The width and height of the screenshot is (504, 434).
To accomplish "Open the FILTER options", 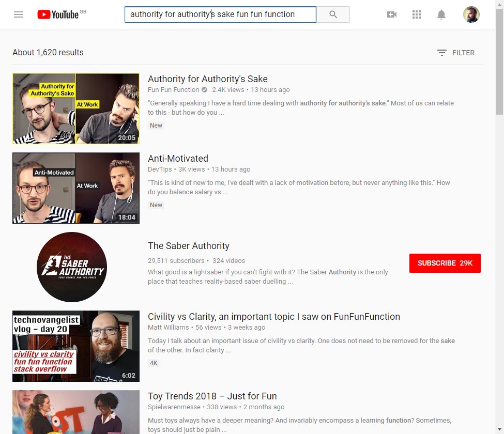I will [456, 53].
